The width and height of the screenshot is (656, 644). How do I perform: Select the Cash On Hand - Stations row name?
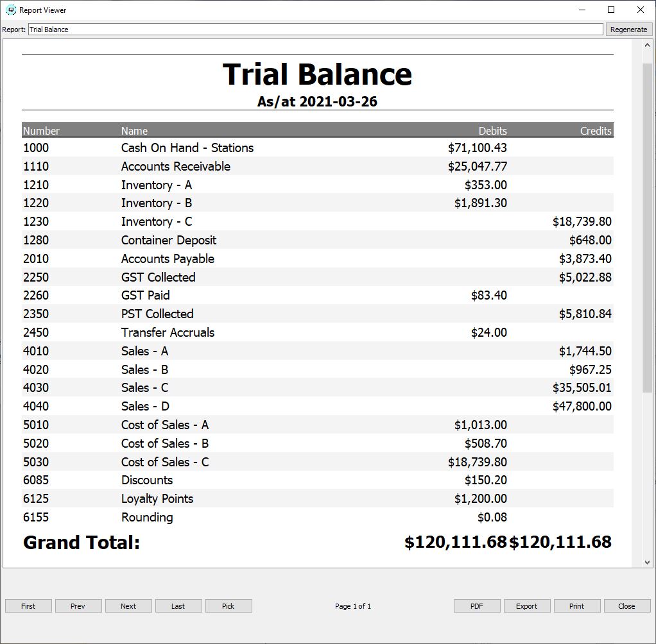(x=187, y=148)
